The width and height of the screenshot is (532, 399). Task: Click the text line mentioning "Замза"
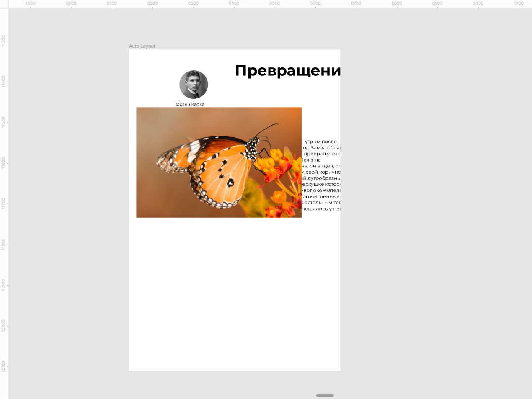[x=321, y=148]
